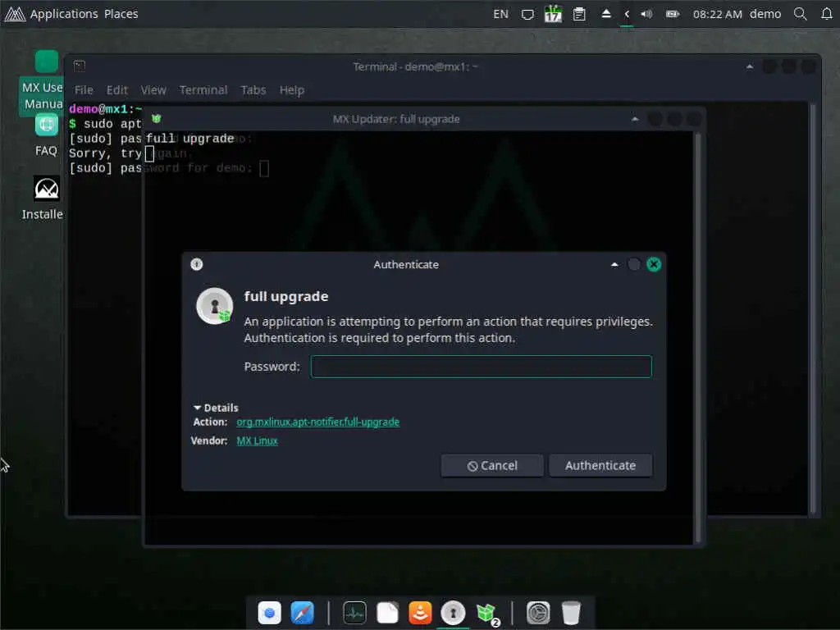The image size is (840, 630).
Task: Open the Applications menu
Action: point(64,14)
